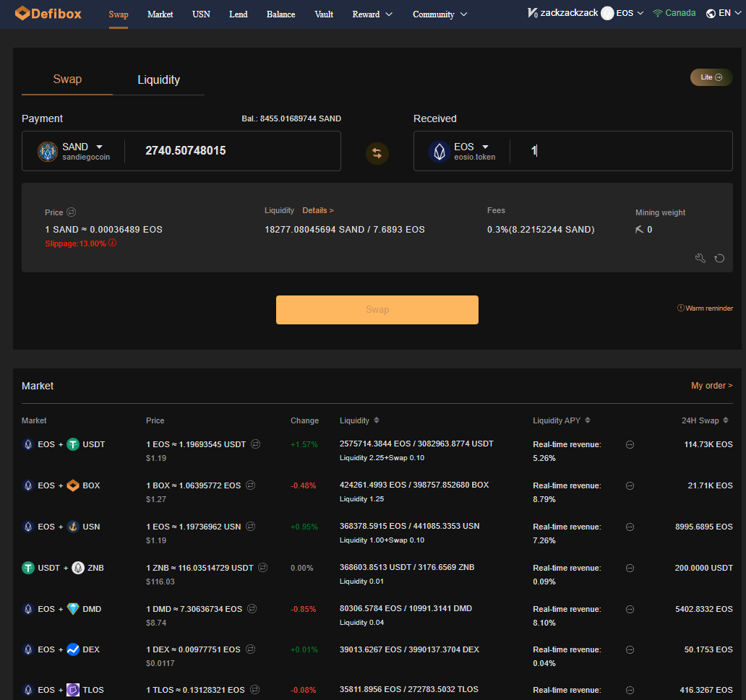746x700 pixels.
Task: Open My order link
Action: click(x=712, y=385)
